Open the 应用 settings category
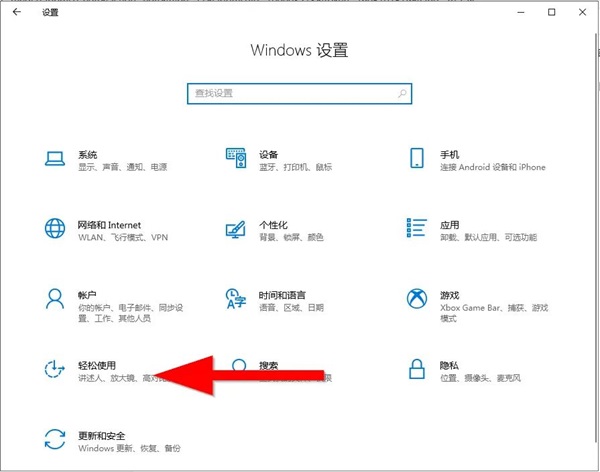This screenshot has height=472, width=600. coord(449,225)
